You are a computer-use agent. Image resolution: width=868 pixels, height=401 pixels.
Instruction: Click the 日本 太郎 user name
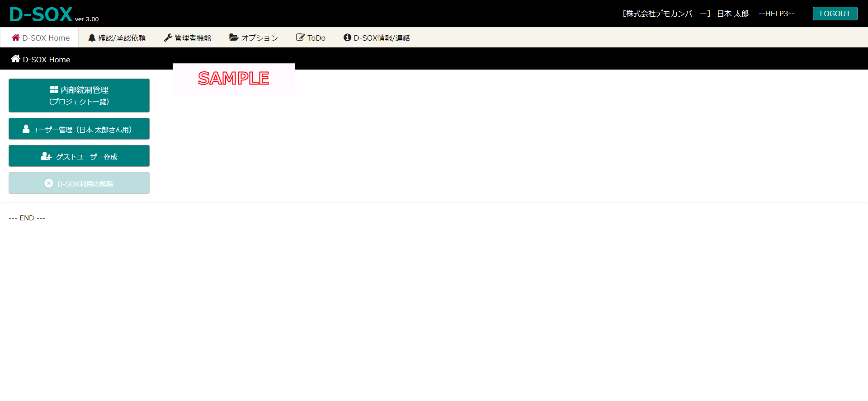733,14
